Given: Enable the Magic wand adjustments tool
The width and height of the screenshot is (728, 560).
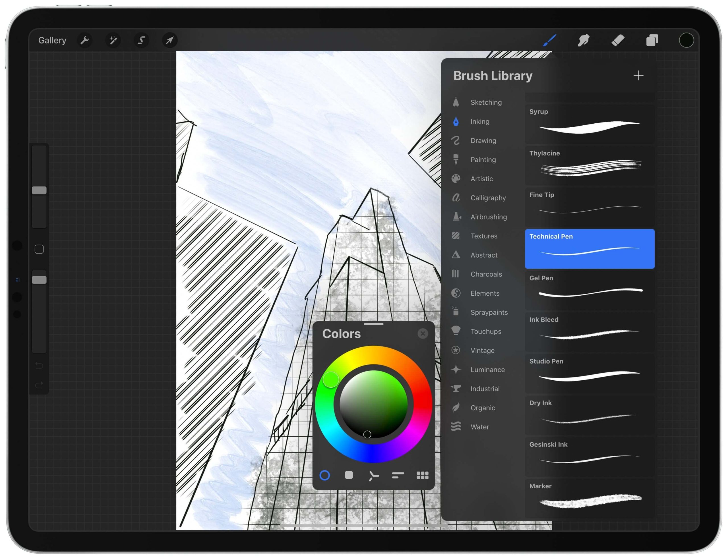Looking at the screenshot, I should click(113, 40).
